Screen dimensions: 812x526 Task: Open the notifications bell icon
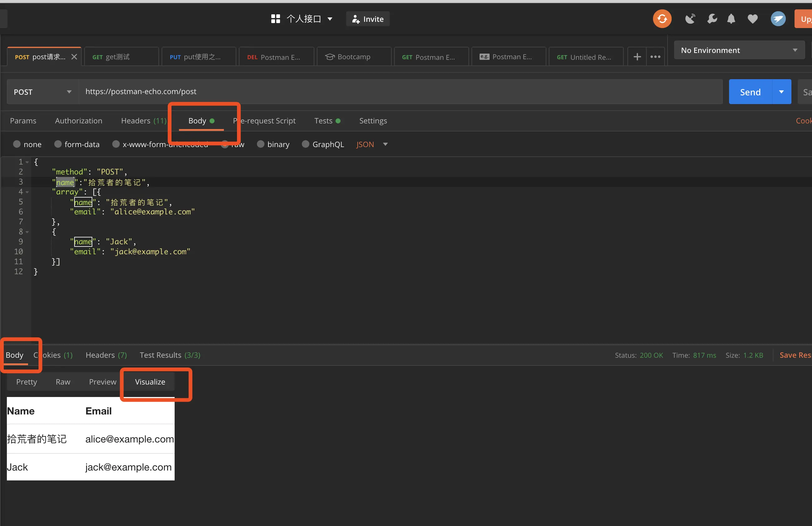(x=731, y=19)
